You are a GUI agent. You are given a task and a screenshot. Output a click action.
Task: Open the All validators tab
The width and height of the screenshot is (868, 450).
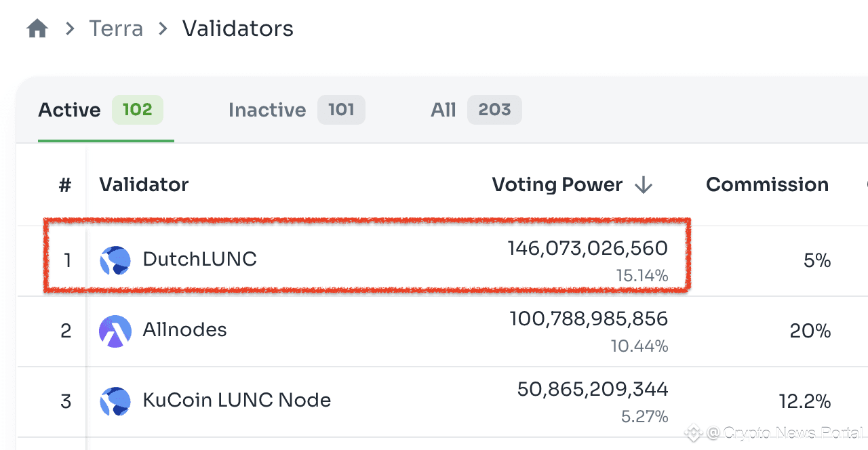pyautogui.click(x=443, y=109)
